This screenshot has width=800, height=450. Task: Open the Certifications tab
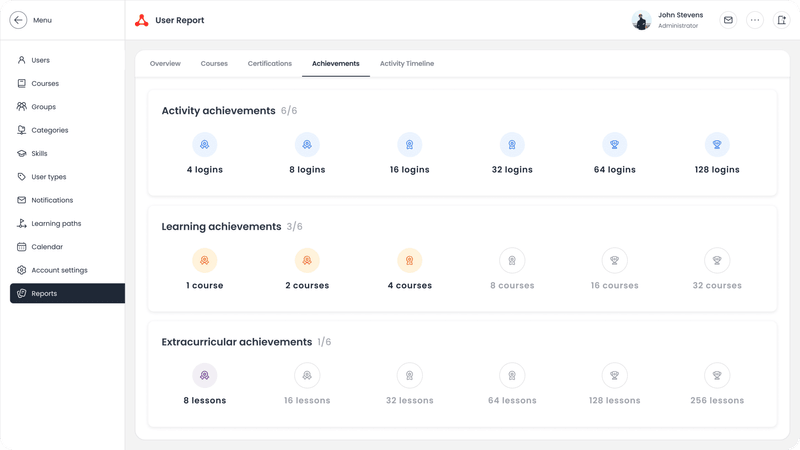[270, 64]
